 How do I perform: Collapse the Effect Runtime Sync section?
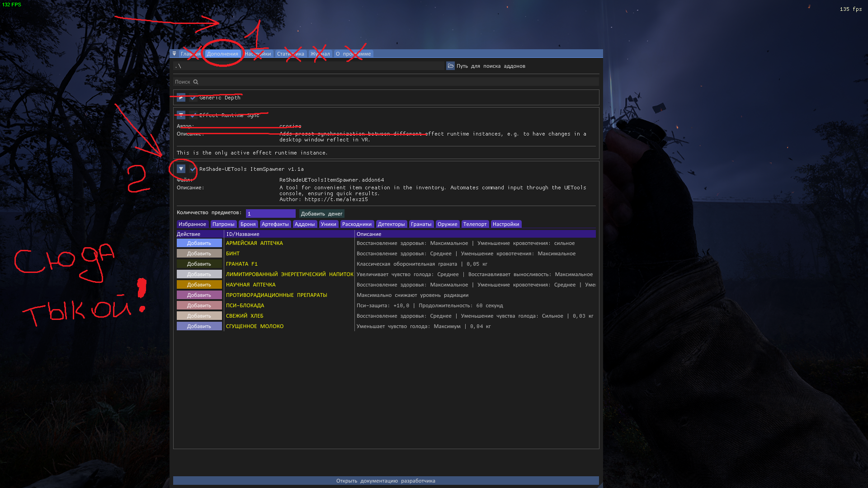tap(181, 115)
